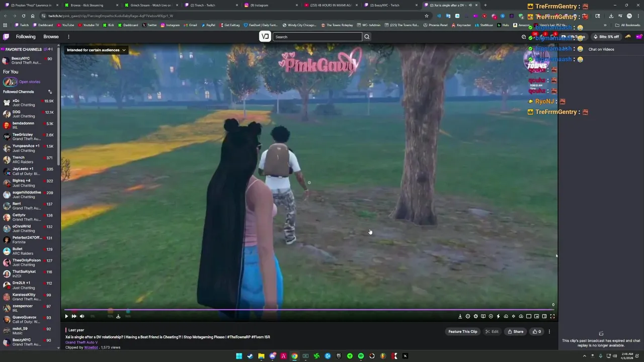Click the Bits 5% off button
Screen dimensions: 644x362
pos(606,37)
